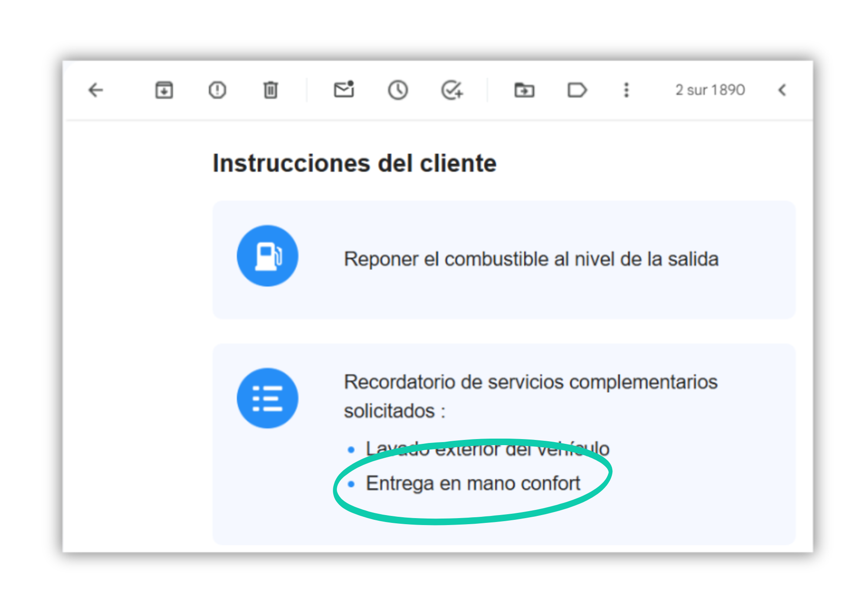
Task: Select 'Entrega en mano confort' item
Action: point(473,483)
